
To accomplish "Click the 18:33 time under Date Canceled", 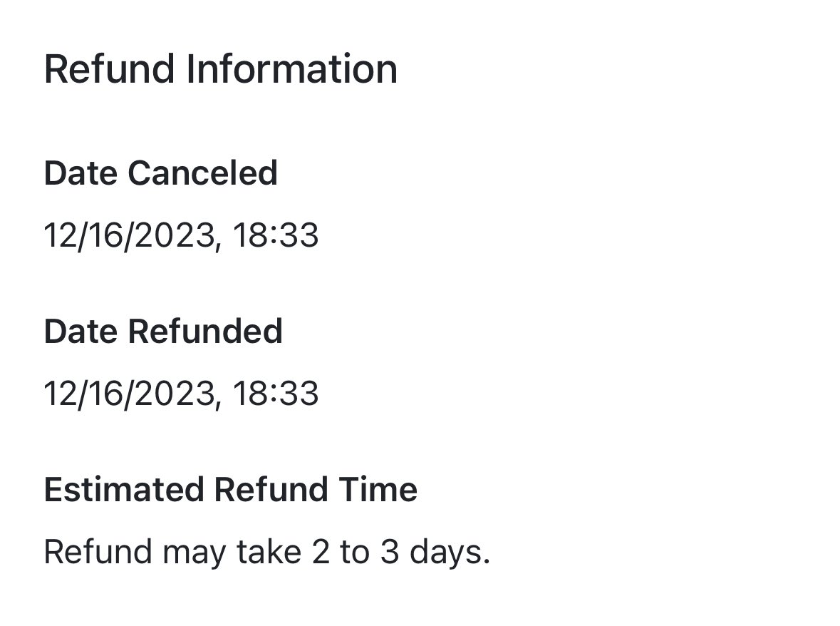I will (276, 235).
